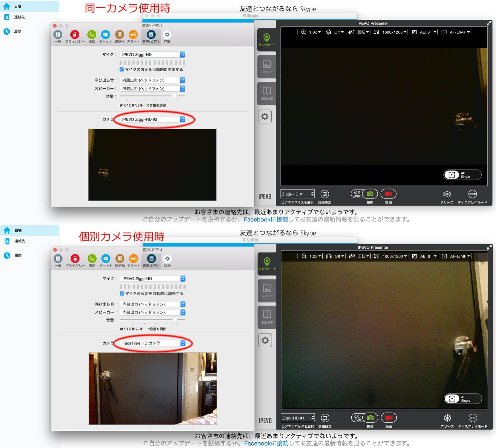
Task: Open detailed settings in IPEVO Presenter
Action: (x=325, y=193)
